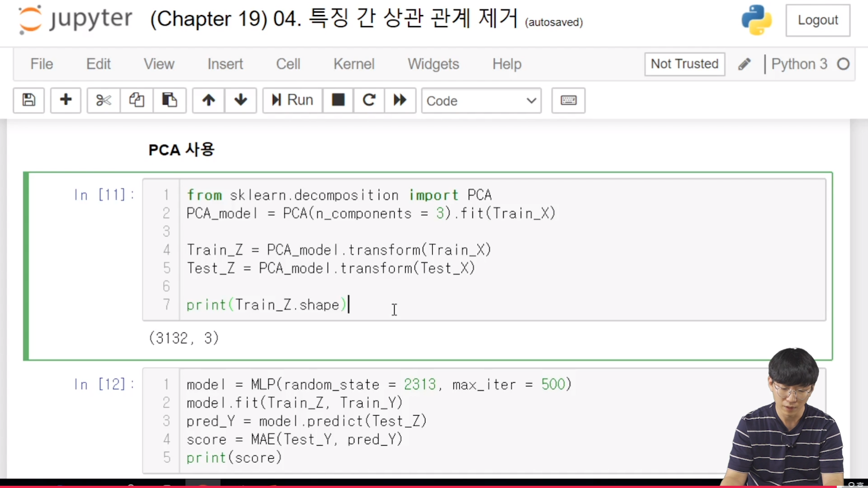
Task: Copy the selected cell
Action: (137, 100)
